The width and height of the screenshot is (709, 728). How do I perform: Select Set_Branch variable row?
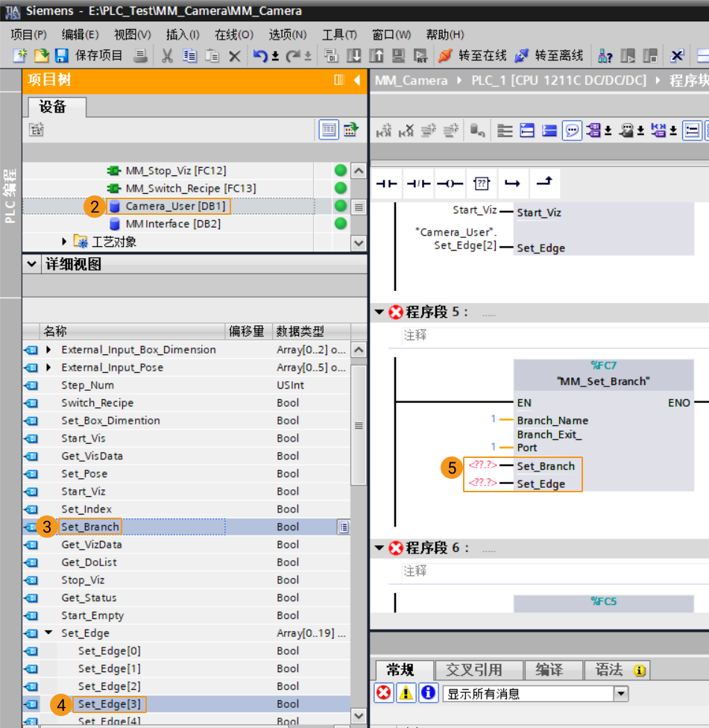pos(186,527)
